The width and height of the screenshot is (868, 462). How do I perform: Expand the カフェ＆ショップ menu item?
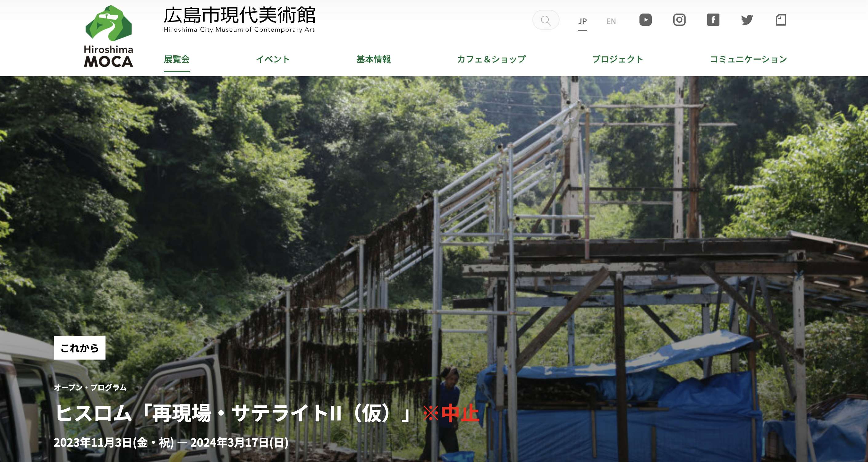tap(491, 59)
